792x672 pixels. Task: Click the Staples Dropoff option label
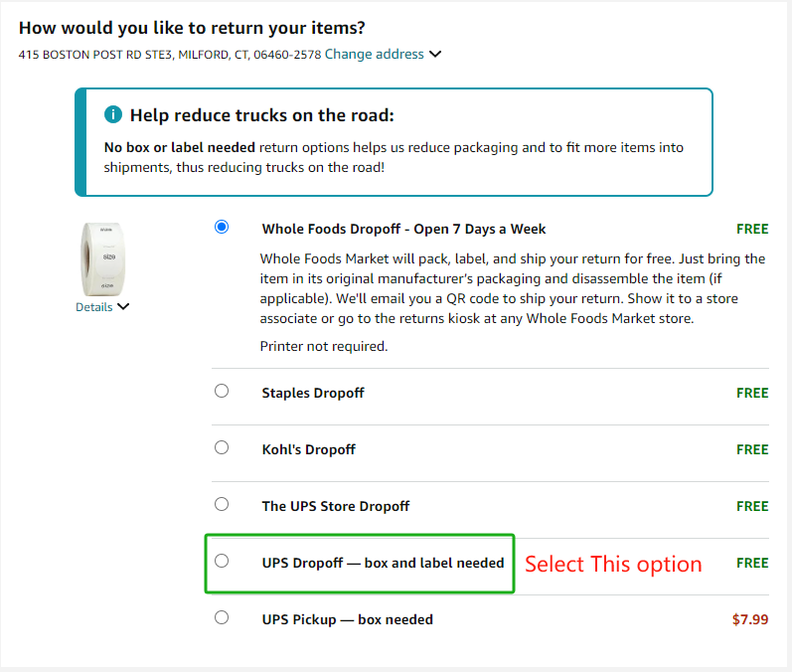point(313,393)
